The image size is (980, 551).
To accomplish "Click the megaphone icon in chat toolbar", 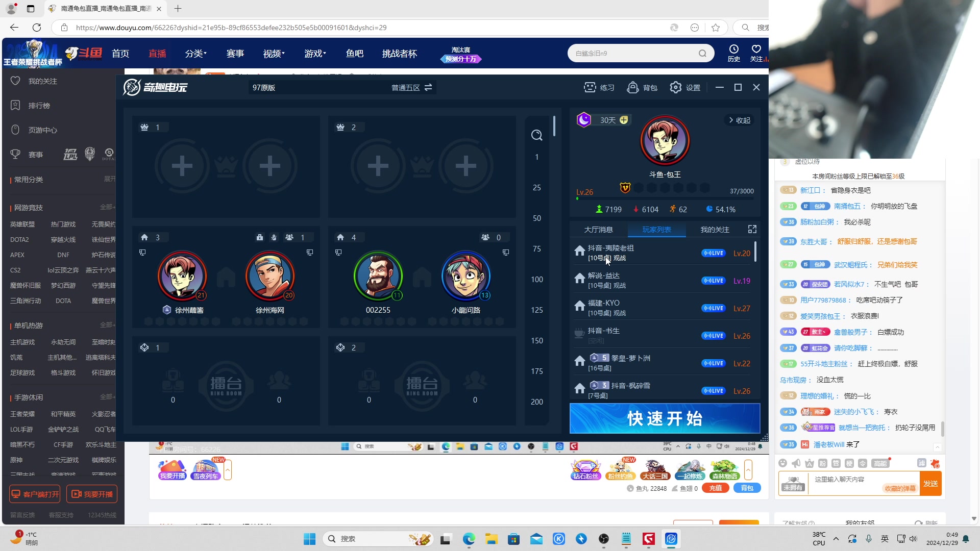I will [796, 463].
